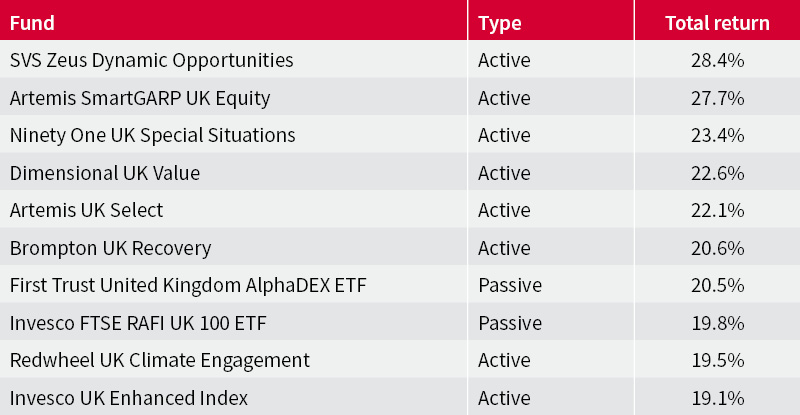Click Brompton UK Recovery fund name

click(111, 248)
